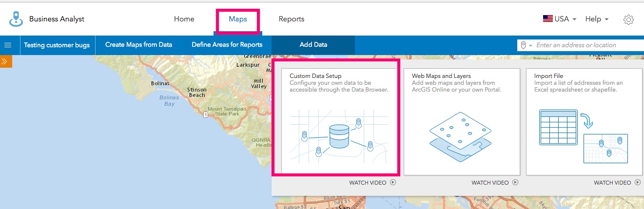Image resolution: width=644 pixels, height=209 pixels.
Task: Play video under Web Maps and Layers
Action: coord(515,183)
